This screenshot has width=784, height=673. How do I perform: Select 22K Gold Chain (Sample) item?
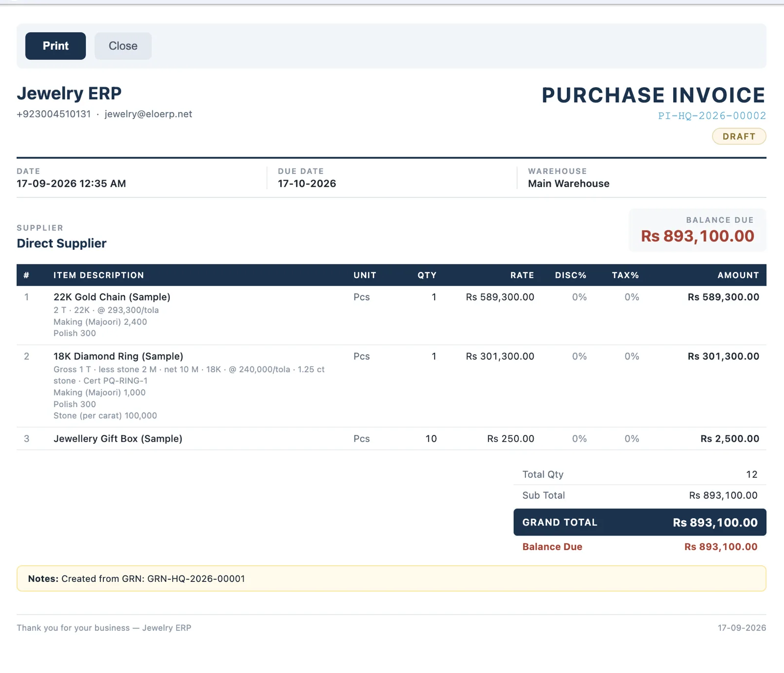pyautogui.click(x=112, y=297)
